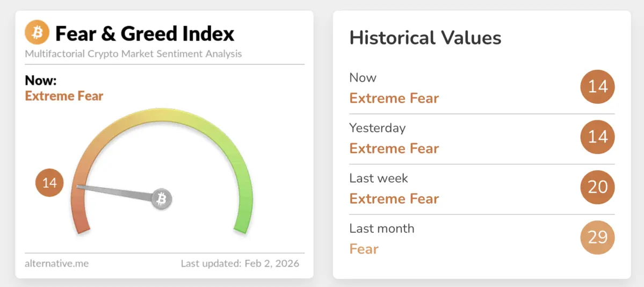Click the Now value 14 circle

[x=597, y=87]
